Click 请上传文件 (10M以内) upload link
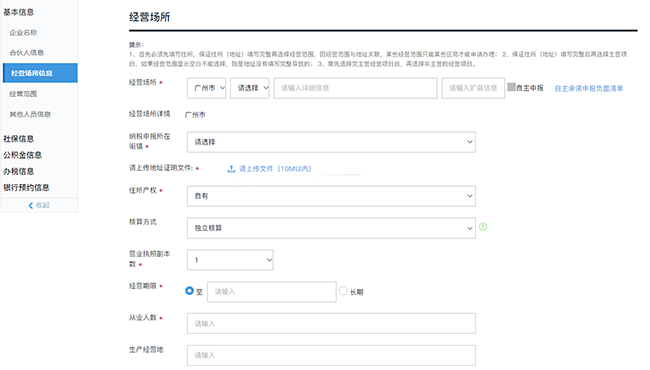 [x=275, y=169]
